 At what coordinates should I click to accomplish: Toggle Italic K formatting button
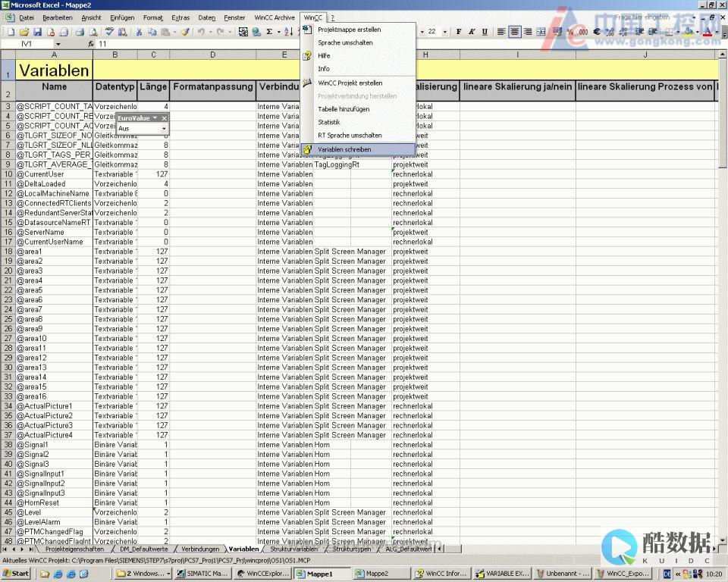[x=472, y=32]
